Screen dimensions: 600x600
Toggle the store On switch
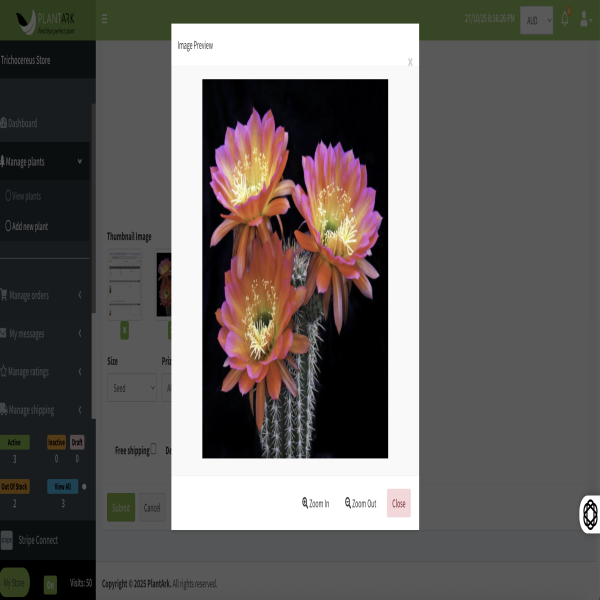(50, 584)
